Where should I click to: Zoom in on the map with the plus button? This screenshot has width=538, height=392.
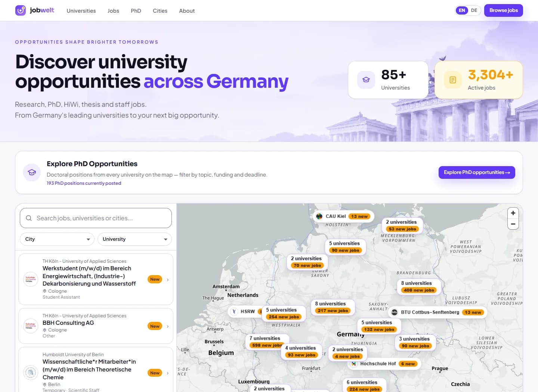coord(513,213)
